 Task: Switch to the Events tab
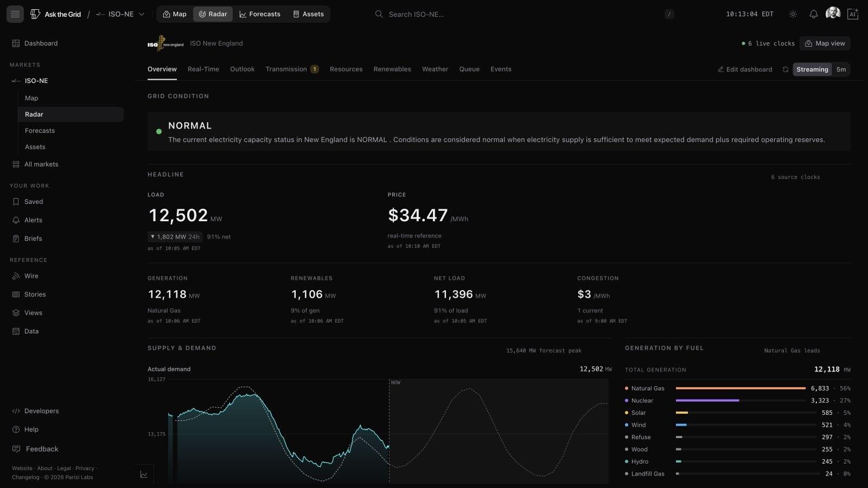(501, 69)
